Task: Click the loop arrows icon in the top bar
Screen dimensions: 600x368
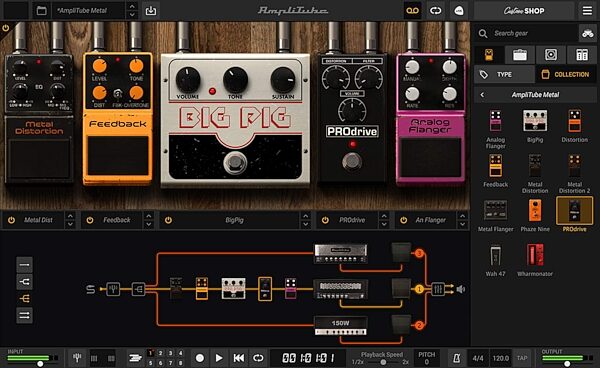Action: 435,10
